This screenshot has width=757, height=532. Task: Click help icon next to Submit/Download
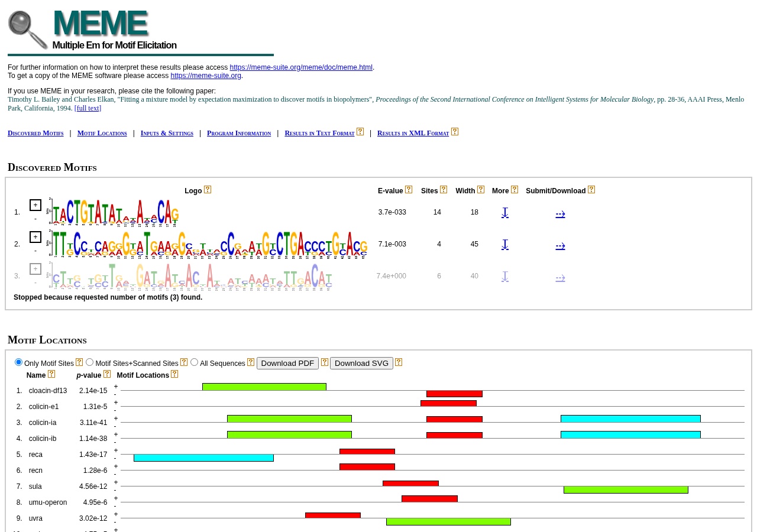point(591,190)
